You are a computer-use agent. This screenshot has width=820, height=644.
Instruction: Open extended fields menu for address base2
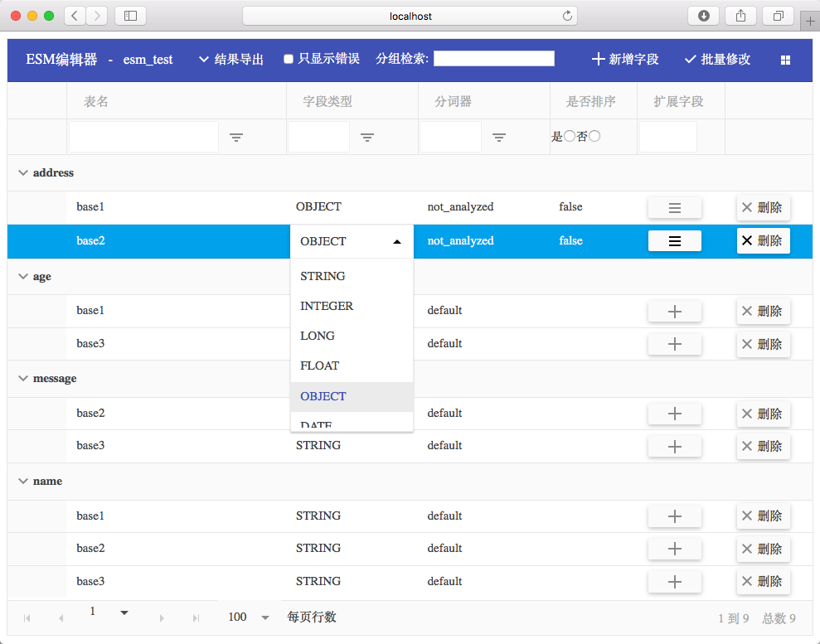[x=675, y=241]
